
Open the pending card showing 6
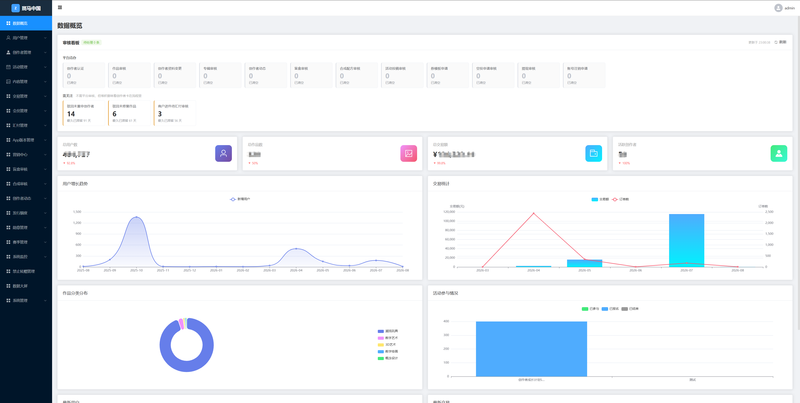(129, 113)
